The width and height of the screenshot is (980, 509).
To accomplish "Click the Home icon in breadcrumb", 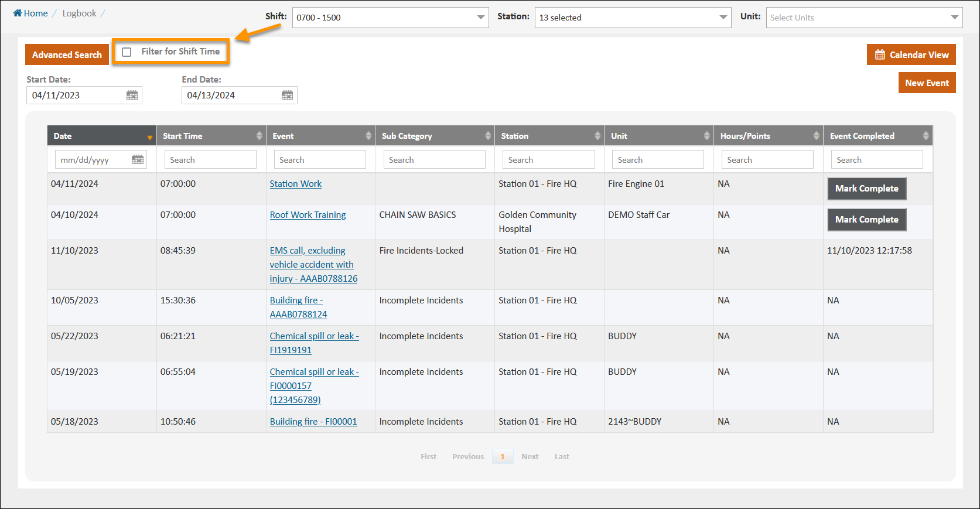I will click(18, 13).
